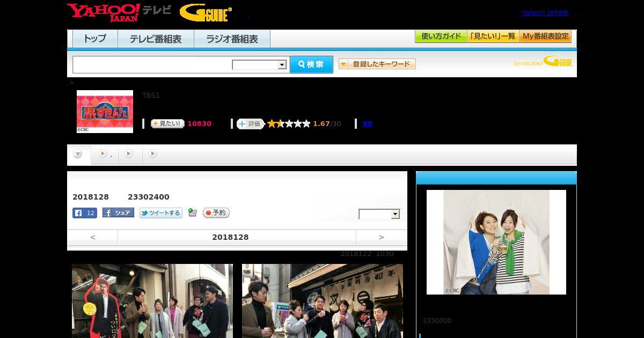Open the テレビ番組表 tab
The width and height of the screenshot is (644, 338).
156,39
